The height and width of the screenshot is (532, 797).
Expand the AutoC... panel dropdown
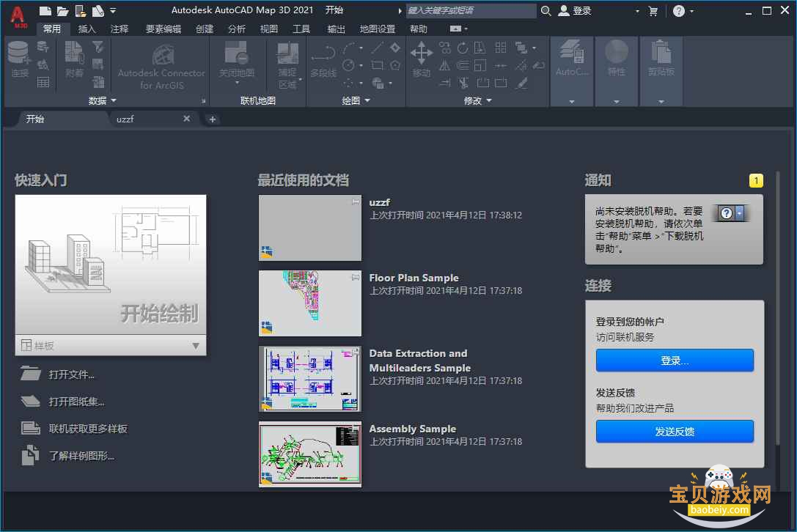[x=572, y=102]
